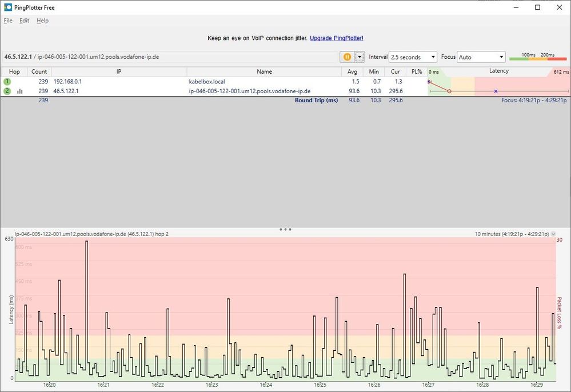Click the three-dot splitter handle above the graph

tap(285, 229)
